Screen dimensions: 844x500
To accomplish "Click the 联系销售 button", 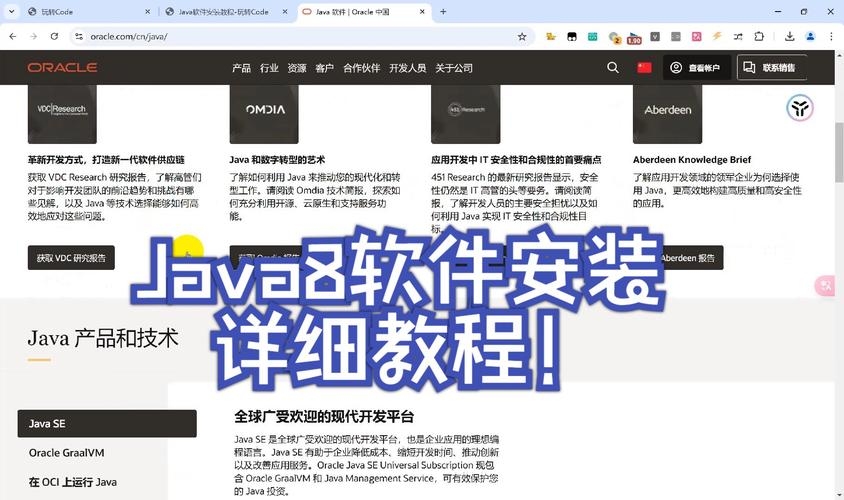I will click(772, 67).
